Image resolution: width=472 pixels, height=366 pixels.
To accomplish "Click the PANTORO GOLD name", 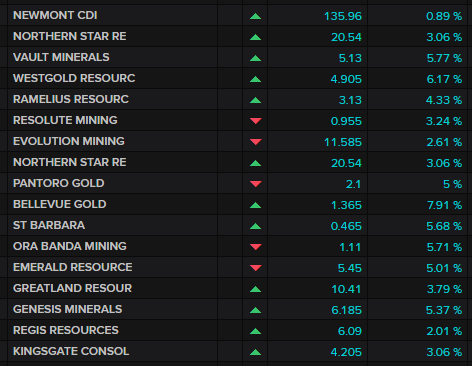I will coord(59,183).
